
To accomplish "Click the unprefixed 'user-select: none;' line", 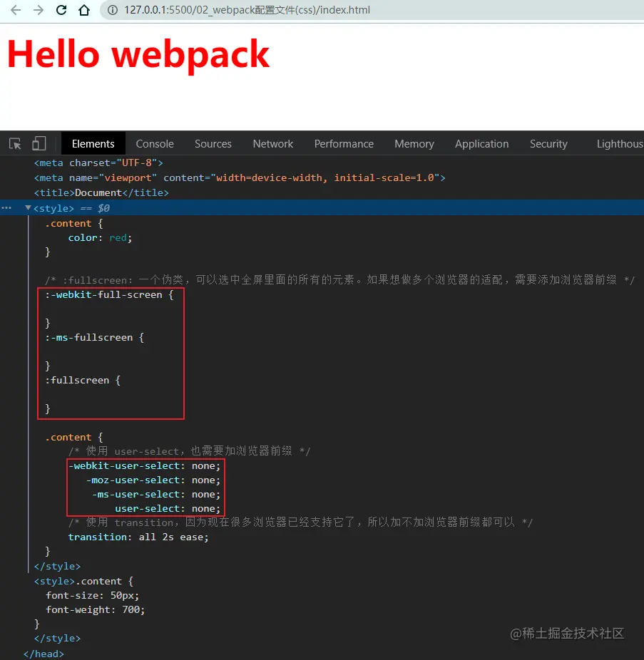I will pyautogui.click(x=168, y=509).
